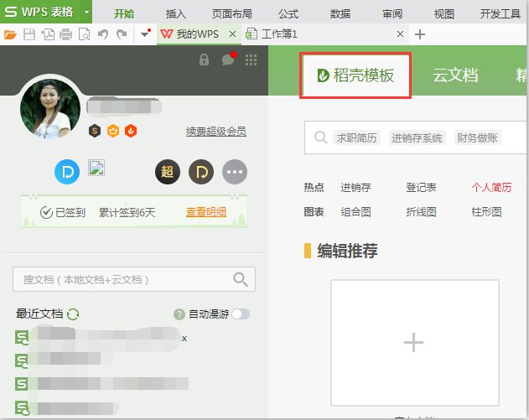This screenshot has width=529, height=420.
Task: Print the document via printer icon
Action: tap(65, 34)
